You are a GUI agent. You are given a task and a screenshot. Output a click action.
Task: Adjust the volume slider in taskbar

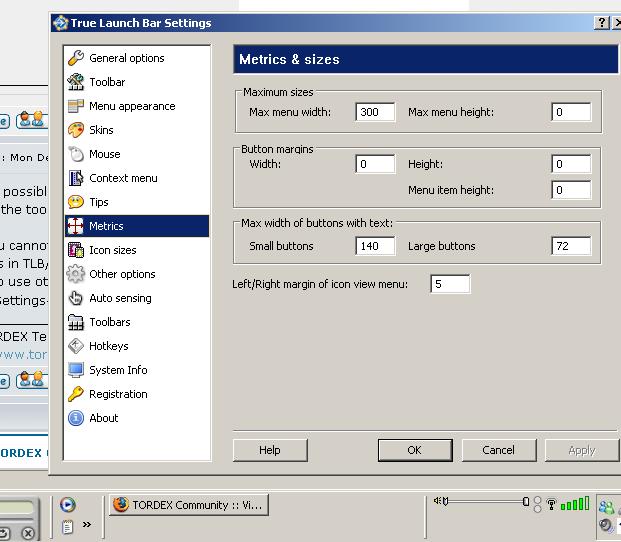click(x=485, y=501)
